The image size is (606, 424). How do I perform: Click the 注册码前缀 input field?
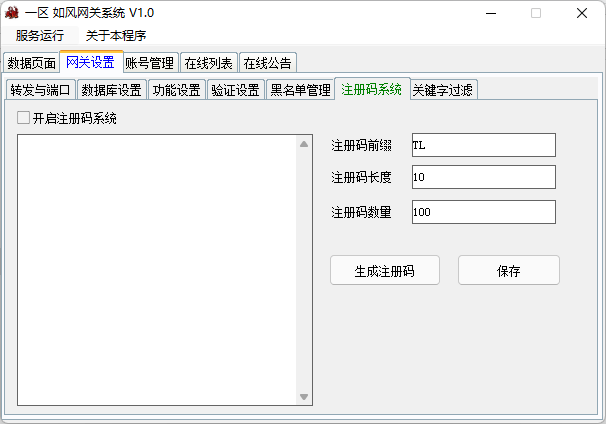click(x=482, y=145)
